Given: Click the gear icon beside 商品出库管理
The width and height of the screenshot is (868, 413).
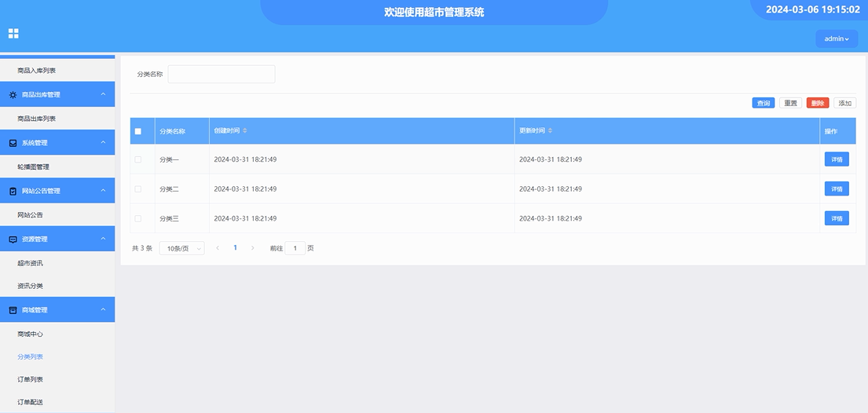Looking at the screenshot, I should pos(13,95).
